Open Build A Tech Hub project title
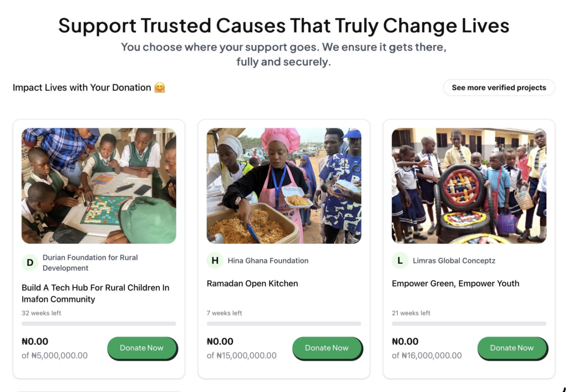Viewport: 568px width, 392px height. pos(95,293)
